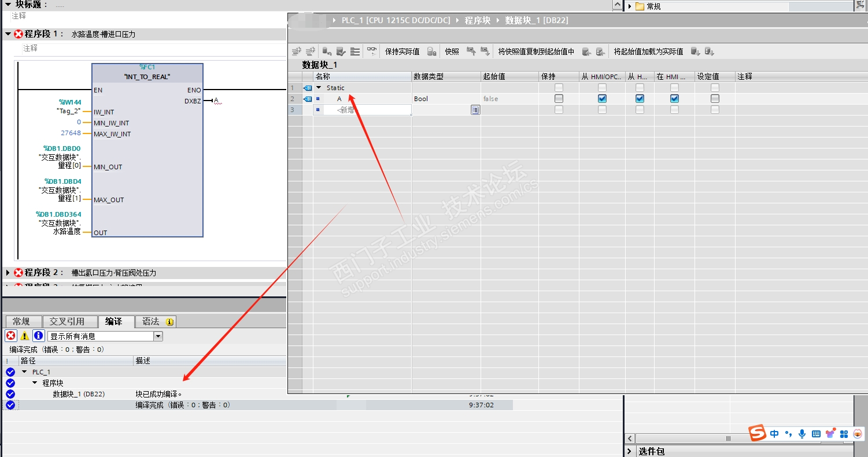The width and height of the screenshot is (868, 457).
Task: Expand 程序段 2 network
Action: tap(8, 273)
